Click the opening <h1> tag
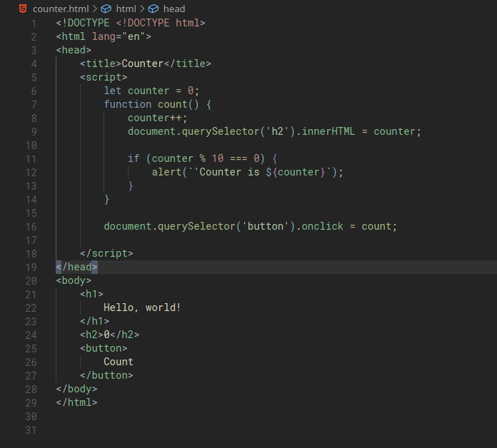The height and width of the screenshot is (448, 497). pos(91,294)
